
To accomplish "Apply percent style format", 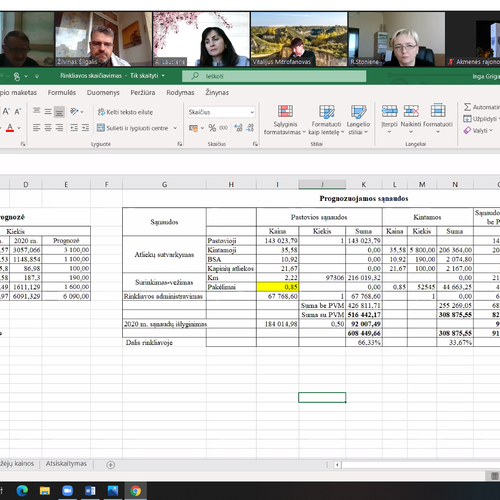I will click(212, 128).
